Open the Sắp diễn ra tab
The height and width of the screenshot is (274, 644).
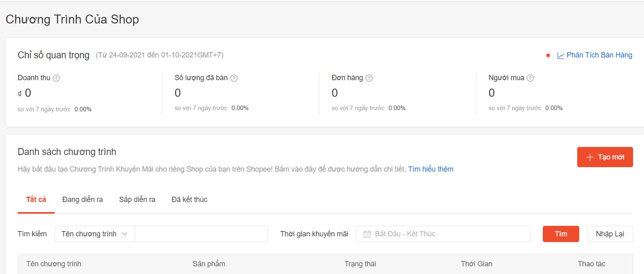point(137,200)
